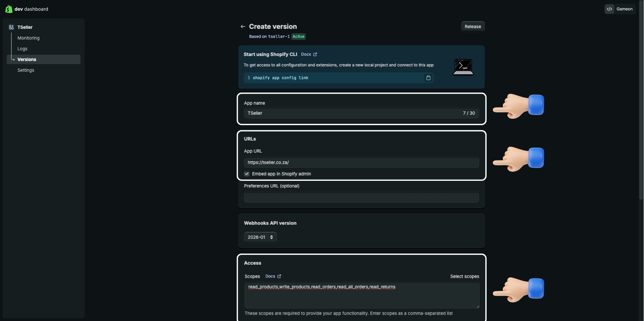The image size is (644, 321).
Task: Click the code icon in the Gameon badge
Action: pyautogui.click(x=610, y=9)
